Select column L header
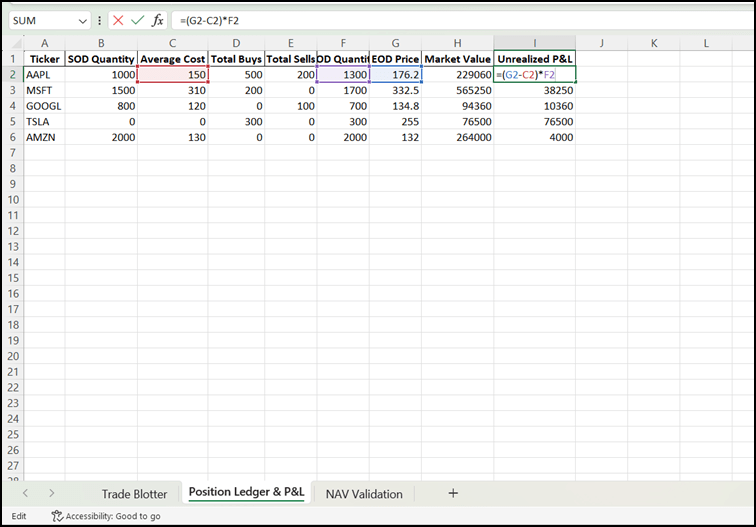This screenshot has width=756, height=527. click(706, 43)
